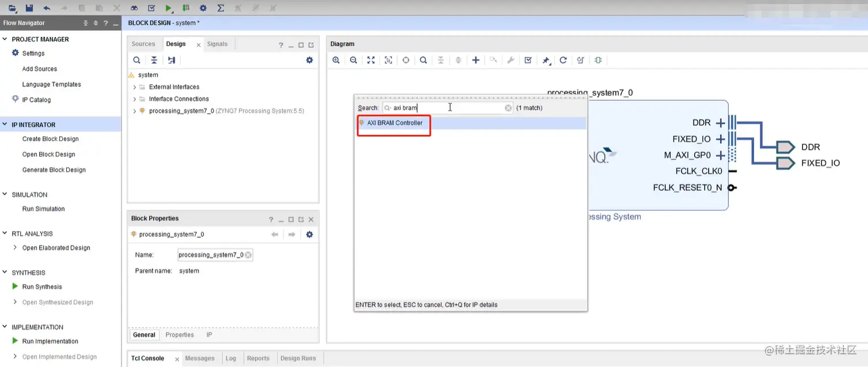This screenshot has width=868, height=367.
Task: Add IP using the plus icon in Diagram toolbar
Action: [475, 60]
